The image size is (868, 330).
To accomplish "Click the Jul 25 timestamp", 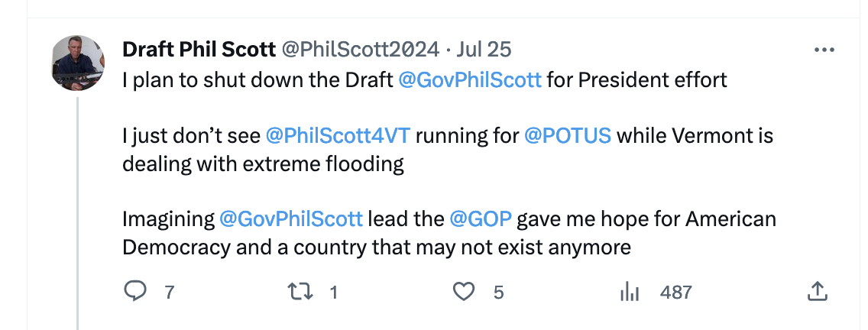I will 484,50.
